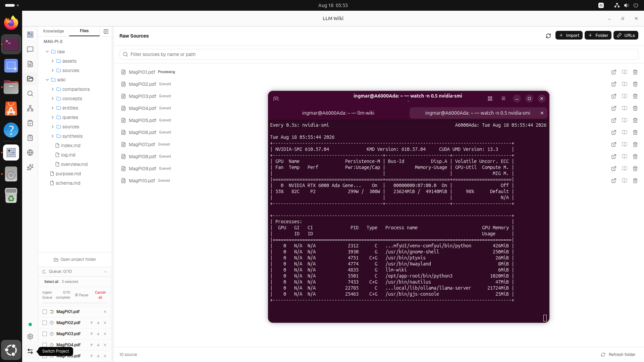Focus the Filter sources search field
The height and width of the screenshot is (362, 644).
pos(379,54)
